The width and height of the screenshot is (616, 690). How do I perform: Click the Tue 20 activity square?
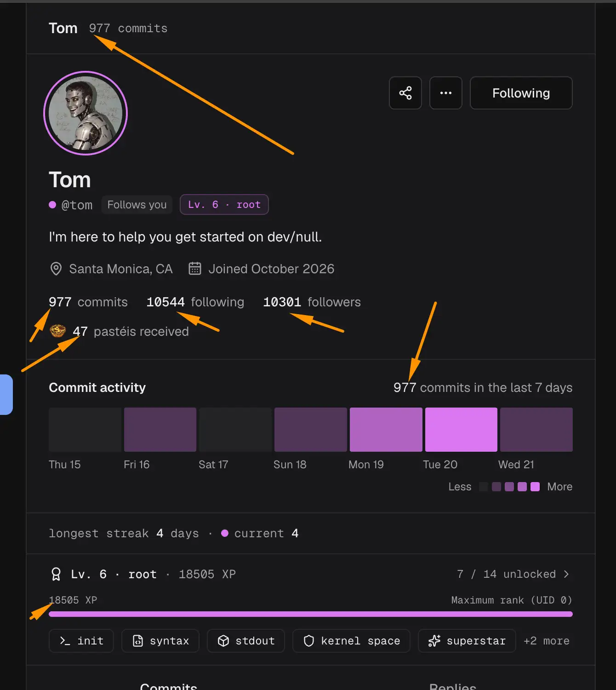pos(461,430)
